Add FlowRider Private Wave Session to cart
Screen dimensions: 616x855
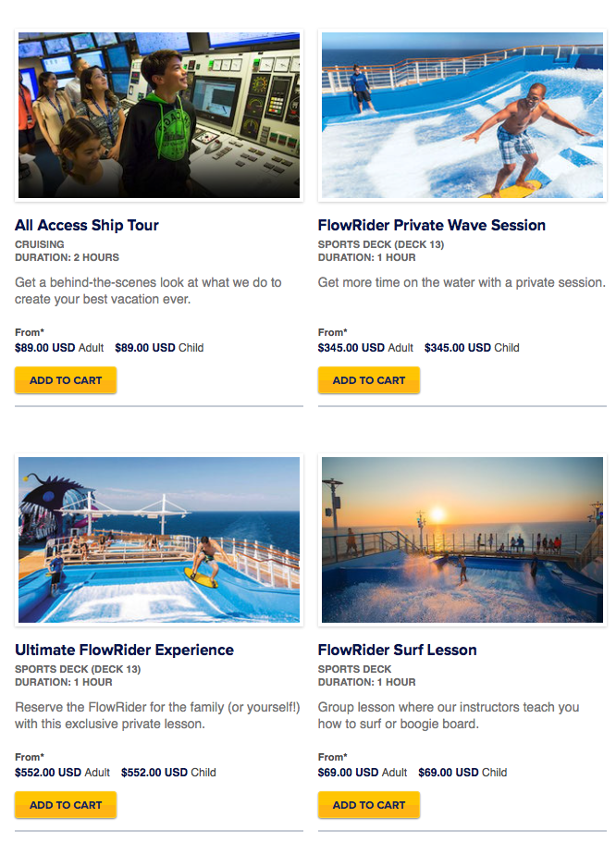pyautogui.click(x=368, y=380)
